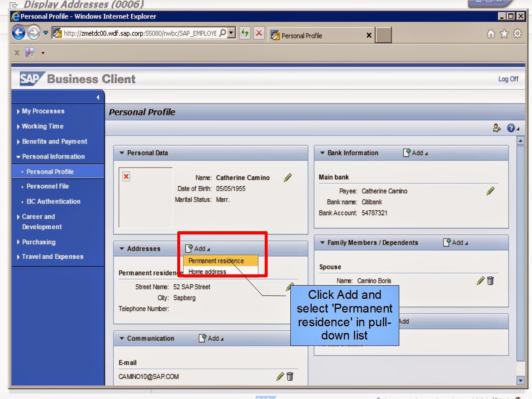Click the bank account number 54787321
Viewport: 532px width, 399px height.
point(374,213)
